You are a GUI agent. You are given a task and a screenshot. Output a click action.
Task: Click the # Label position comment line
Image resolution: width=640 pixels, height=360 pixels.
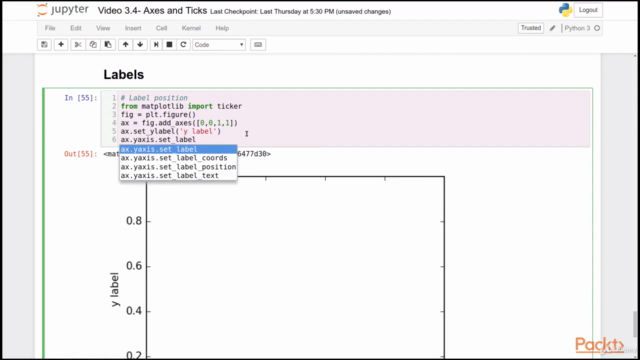tap(154, 98)
